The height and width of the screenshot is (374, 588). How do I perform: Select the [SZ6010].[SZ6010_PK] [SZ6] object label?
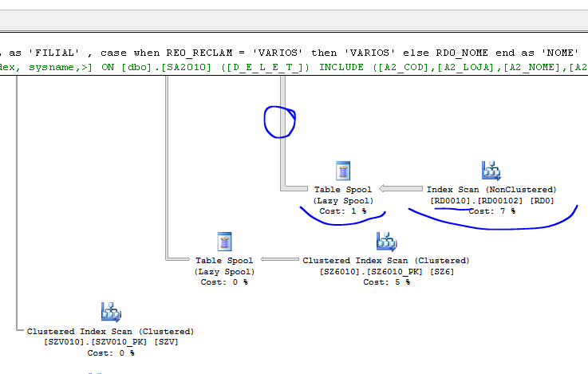coord(386,271)
